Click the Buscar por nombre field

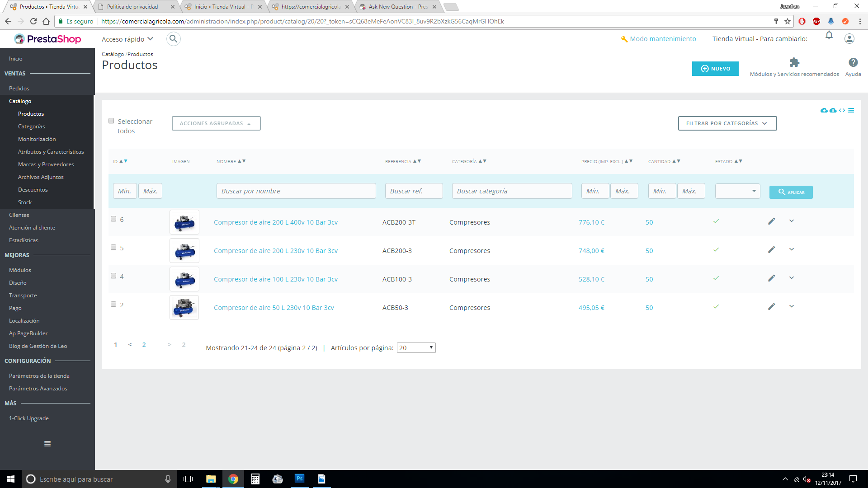coord(296,191)
